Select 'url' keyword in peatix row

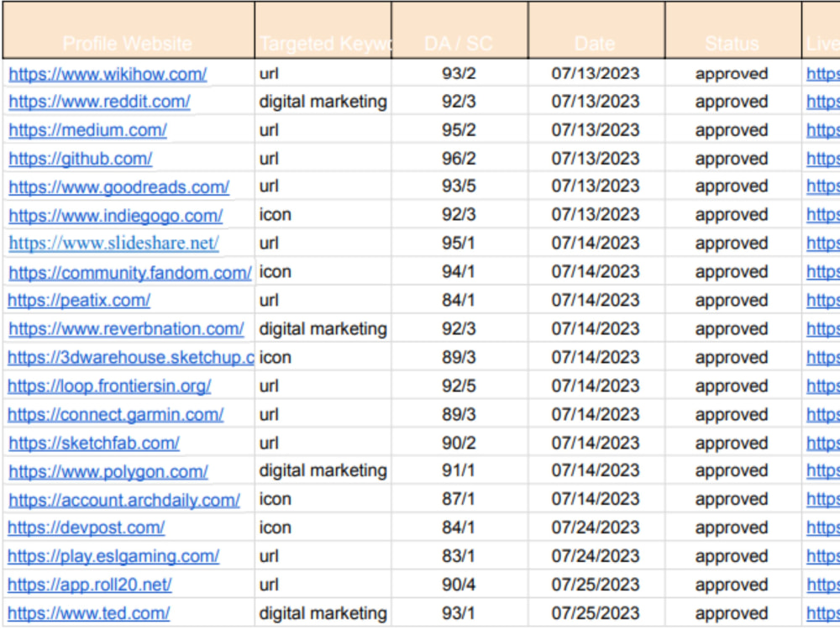[x=269, y=300]
